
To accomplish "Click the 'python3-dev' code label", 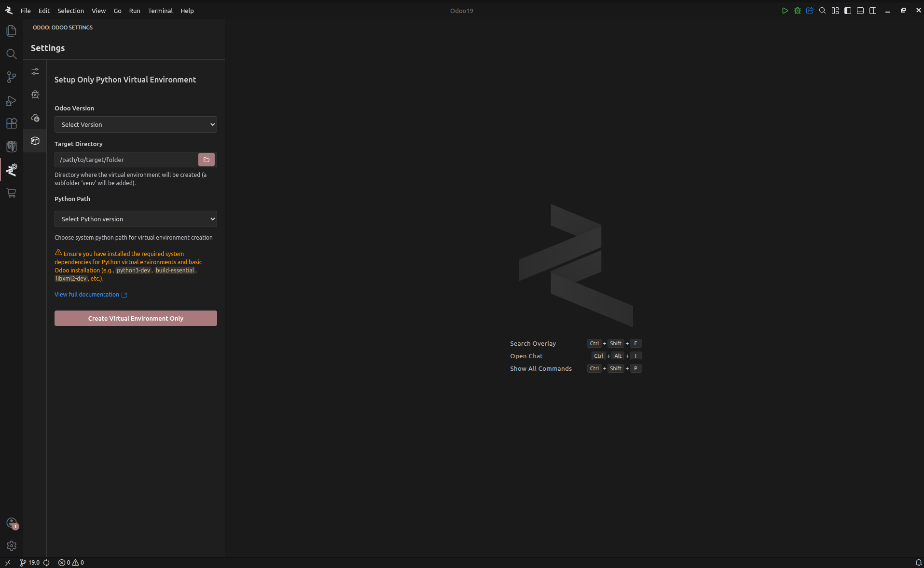I will pos(134,270).
